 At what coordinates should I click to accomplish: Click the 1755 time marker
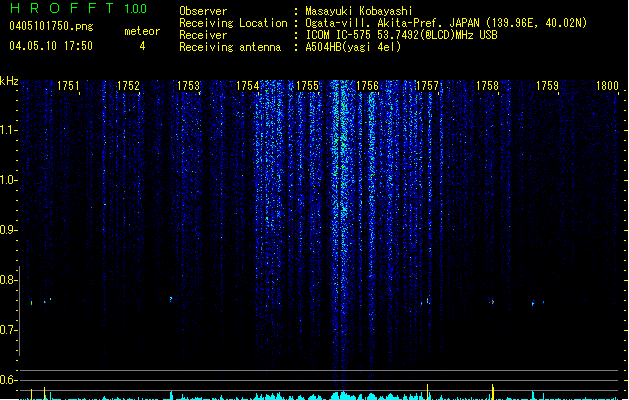[307, 86]
